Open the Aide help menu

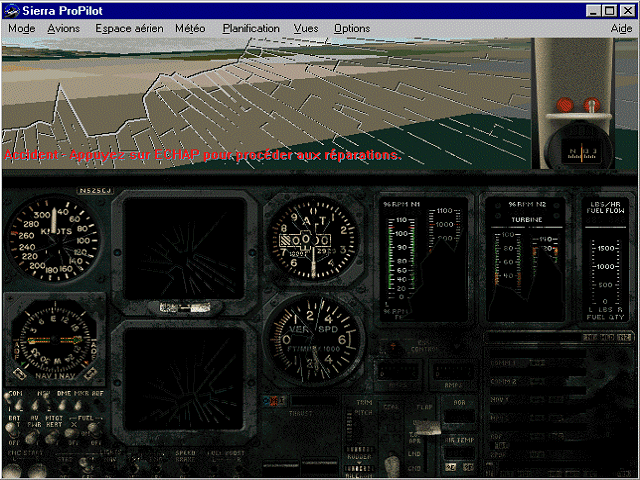621,29
